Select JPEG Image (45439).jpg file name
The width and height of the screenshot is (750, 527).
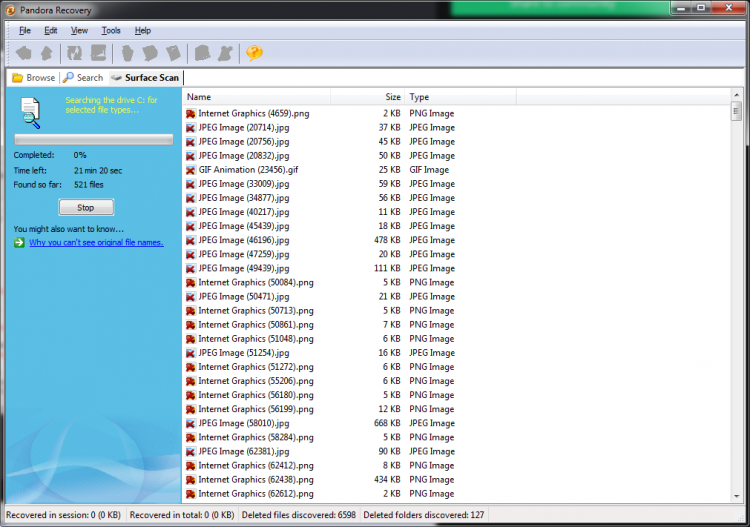[x=244, y=226]
